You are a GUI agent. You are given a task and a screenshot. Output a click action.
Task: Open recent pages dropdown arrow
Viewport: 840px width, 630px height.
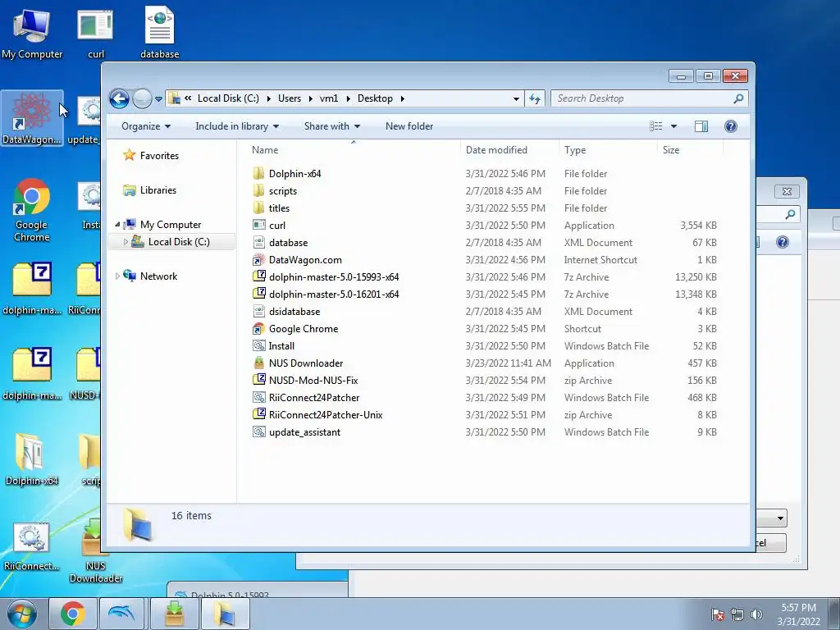point(158,99)
